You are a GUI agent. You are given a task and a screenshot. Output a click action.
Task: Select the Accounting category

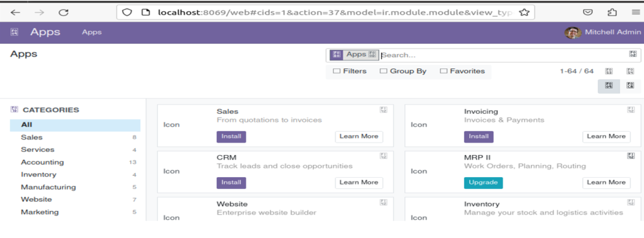(x=42, y=162)
